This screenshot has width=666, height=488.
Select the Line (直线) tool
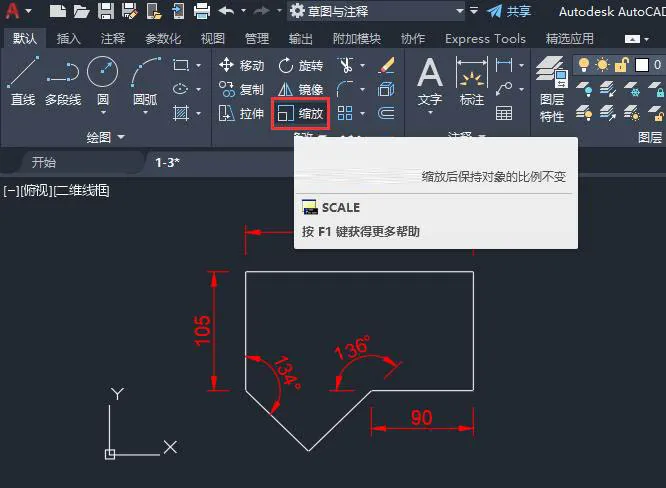(23, 82)
